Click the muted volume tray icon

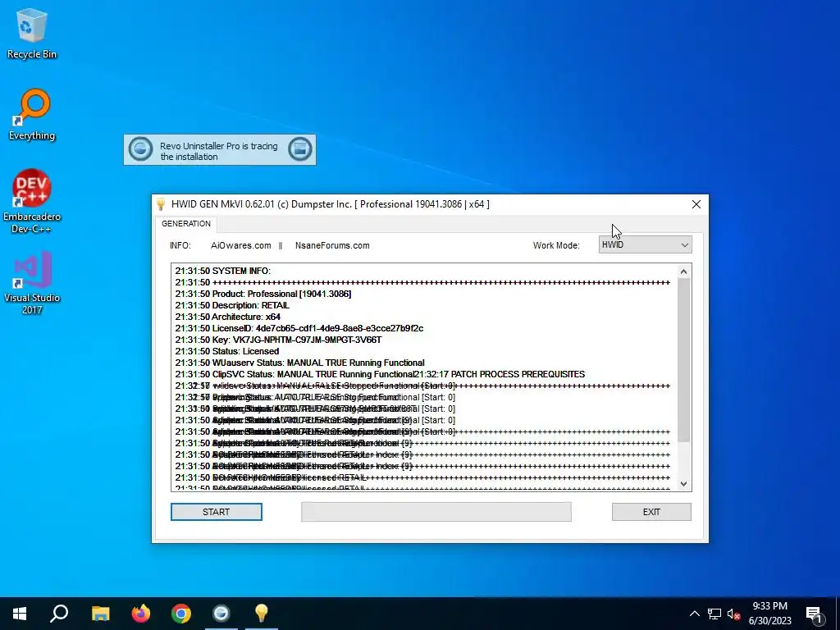tap(733, 614)
